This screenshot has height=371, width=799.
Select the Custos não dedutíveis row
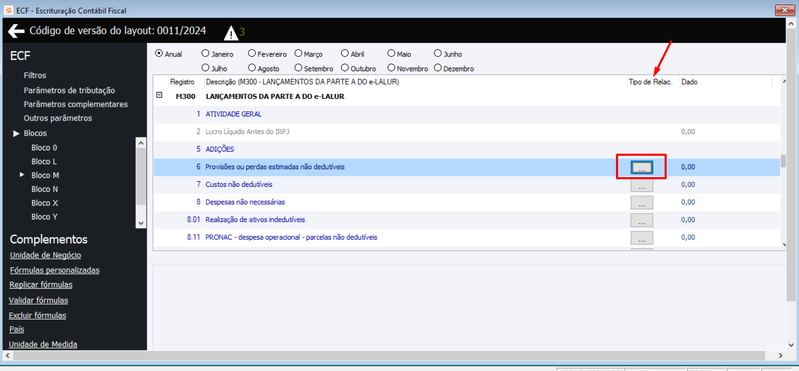(x=467, y=184)
